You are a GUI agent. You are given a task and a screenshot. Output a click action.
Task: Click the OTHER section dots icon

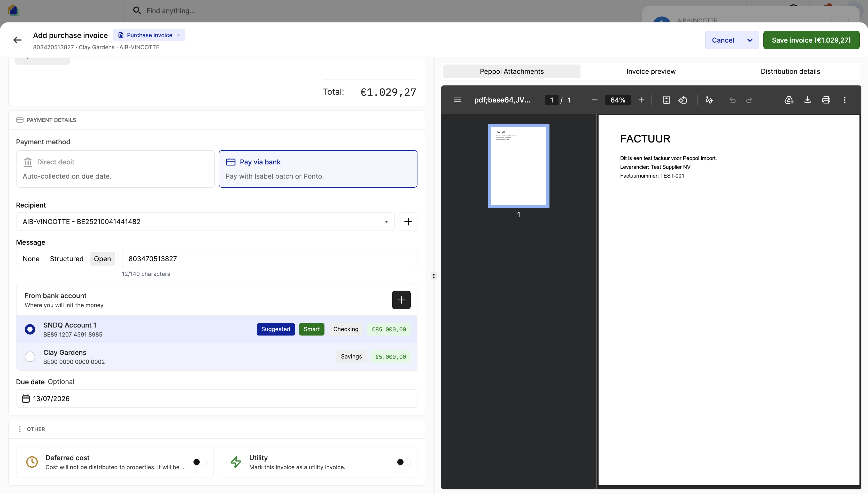20,429
